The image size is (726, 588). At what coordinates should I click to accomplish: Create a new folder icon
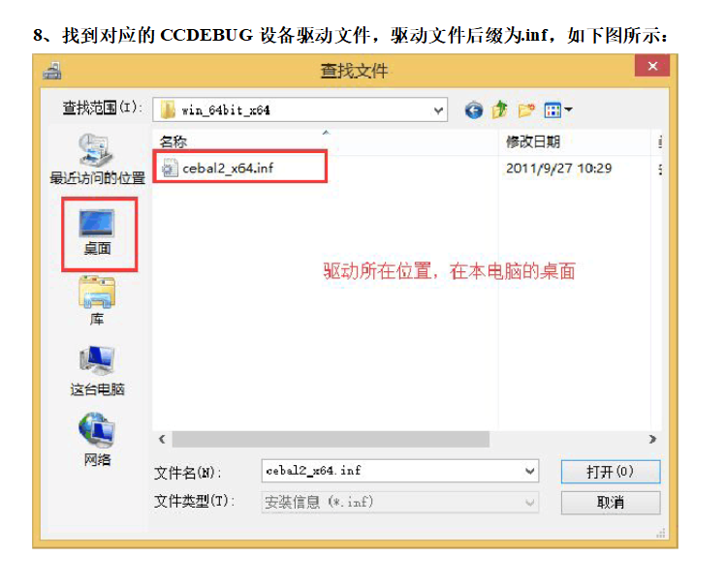tap(526, 110)
